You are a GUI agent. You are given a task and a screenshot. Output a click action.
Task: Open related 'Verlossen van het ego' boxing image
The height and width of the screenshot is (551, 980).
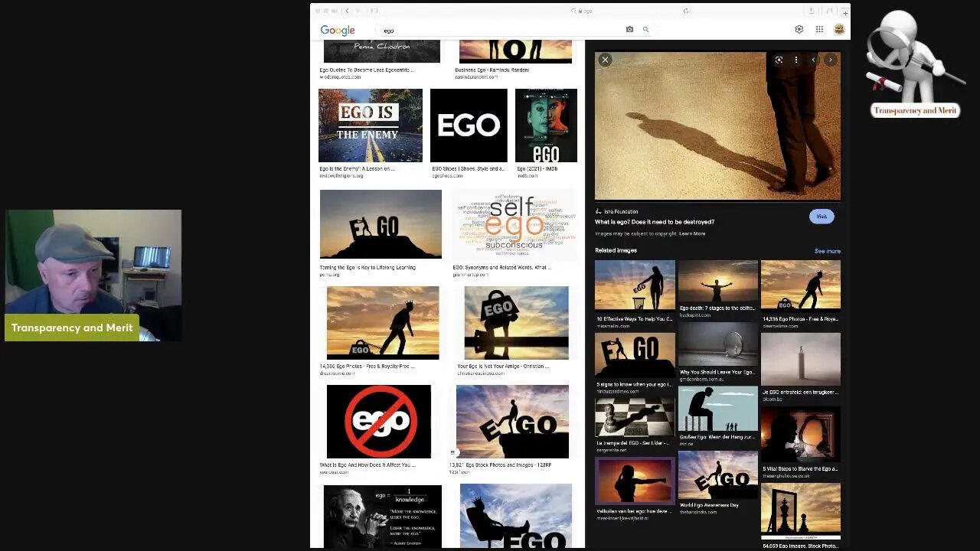[x=635, y=480]
